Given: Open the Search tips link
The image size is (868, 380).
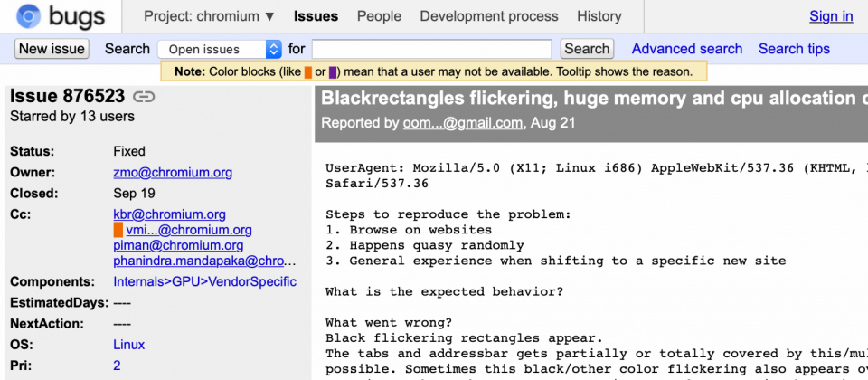Looking at the screenshot, I should [794, 49].
